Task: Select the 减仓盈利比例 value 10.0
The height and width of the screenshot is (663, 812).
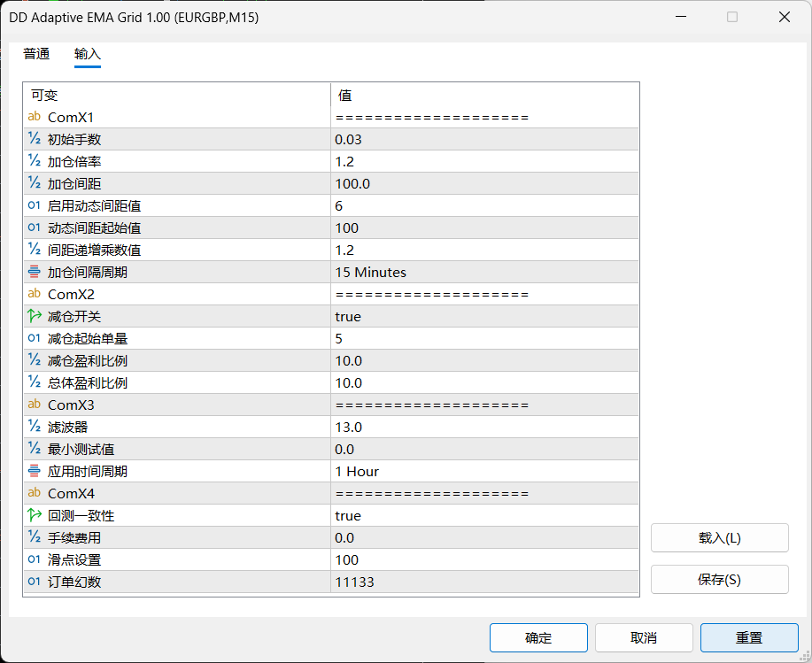Action: click(x=484, y=361)
